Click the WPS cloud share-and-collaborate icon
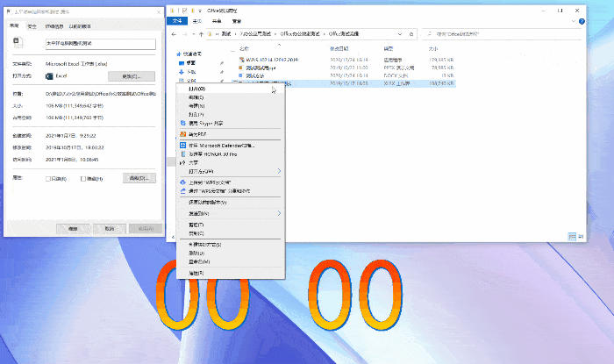The width and height of the screenshot is (614, 364). point(182,191)
